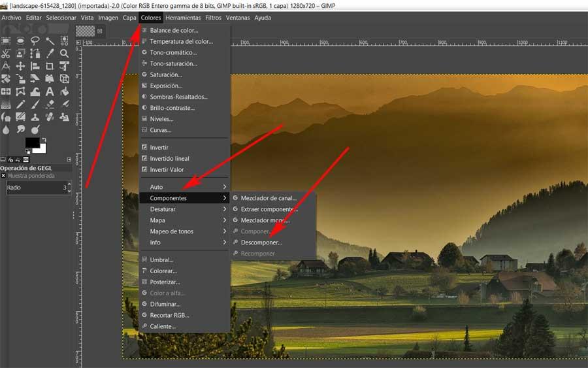588x368 pixels.
Task: Select the Paths tool
Action: [x=35, y=53]
